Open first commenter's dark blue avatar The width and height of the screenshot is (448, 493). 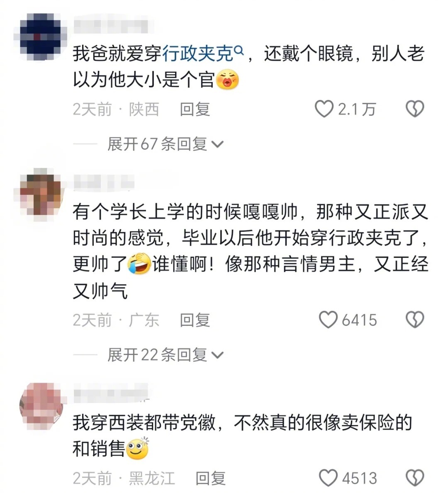pyautogui.click(x=41, y=37)
